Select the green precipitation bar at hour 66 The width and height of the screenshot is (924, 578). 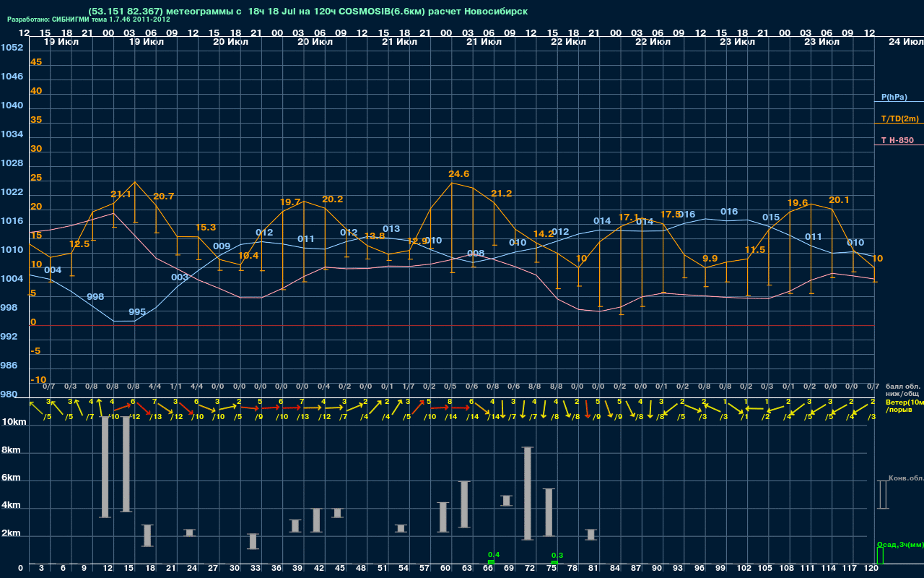point(491,562)
